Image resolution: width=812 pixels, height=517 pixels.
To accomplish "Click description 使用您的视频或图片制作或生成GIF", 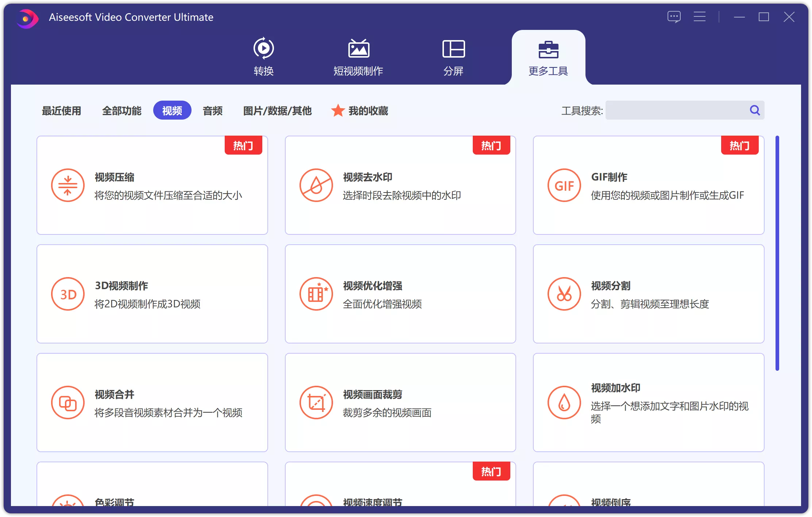I will pyautogui.click(x=668, y=195).
